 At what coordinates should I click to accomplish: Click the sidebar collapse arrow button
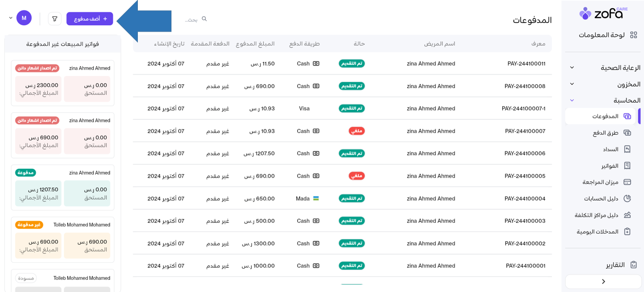603,281
